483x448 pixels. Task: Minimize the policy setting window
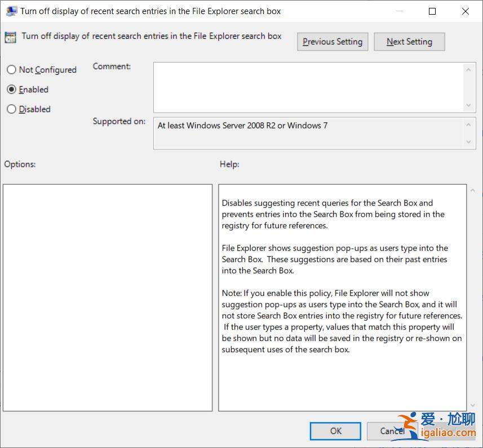pyautogui.click(x=400, y=11)
